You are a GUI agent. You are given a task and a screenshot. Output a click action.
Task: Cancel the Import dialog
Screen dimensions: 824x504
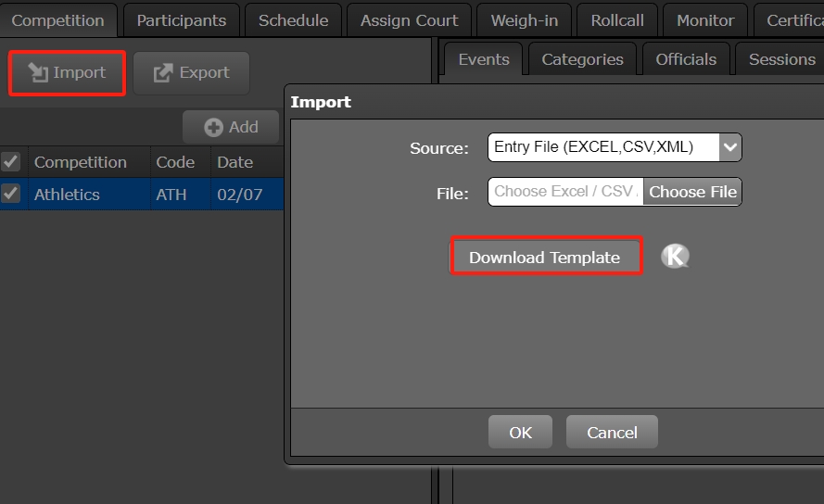[x=612, y=433]
